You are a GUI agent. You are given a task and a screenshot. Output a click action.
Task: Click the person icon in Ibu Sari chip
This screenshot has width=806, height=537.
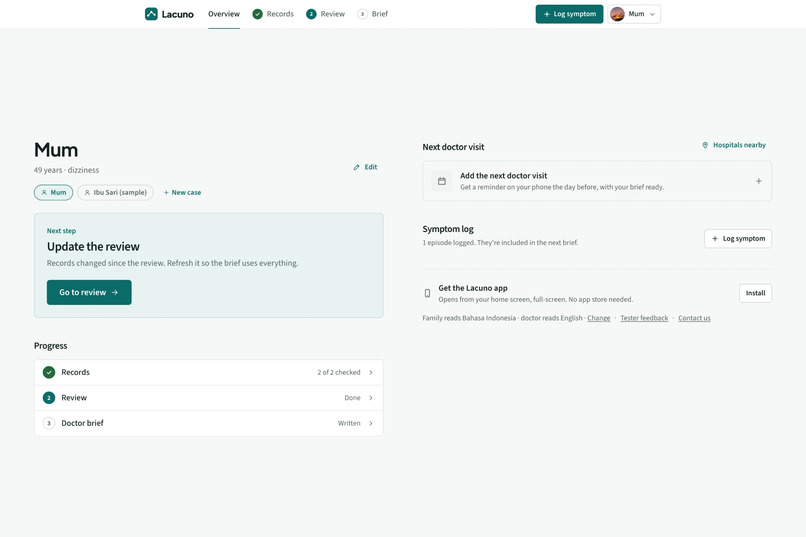click(87, 192)
